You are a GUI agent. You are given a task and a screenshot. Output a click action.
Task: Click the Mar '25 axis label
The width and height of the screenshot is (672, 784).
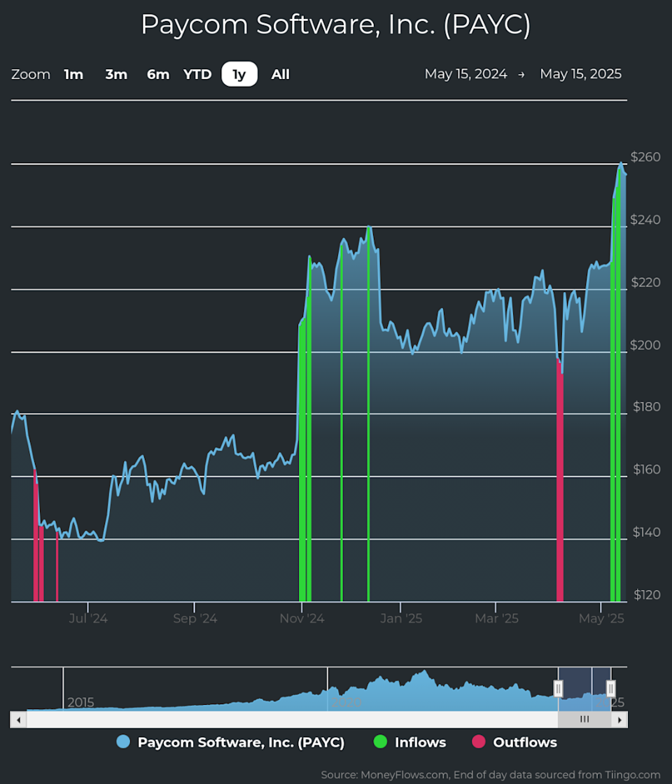(496, 619)
